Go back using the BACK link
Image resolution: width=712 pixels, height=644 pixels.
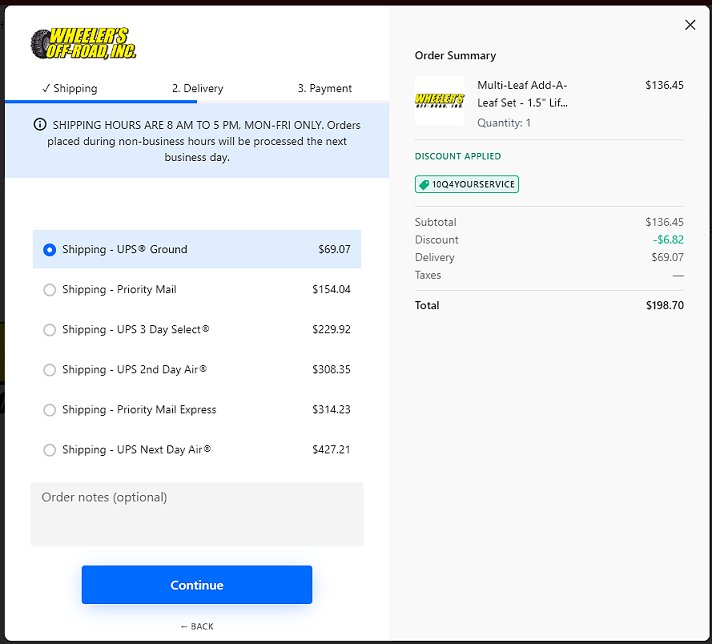197,626
